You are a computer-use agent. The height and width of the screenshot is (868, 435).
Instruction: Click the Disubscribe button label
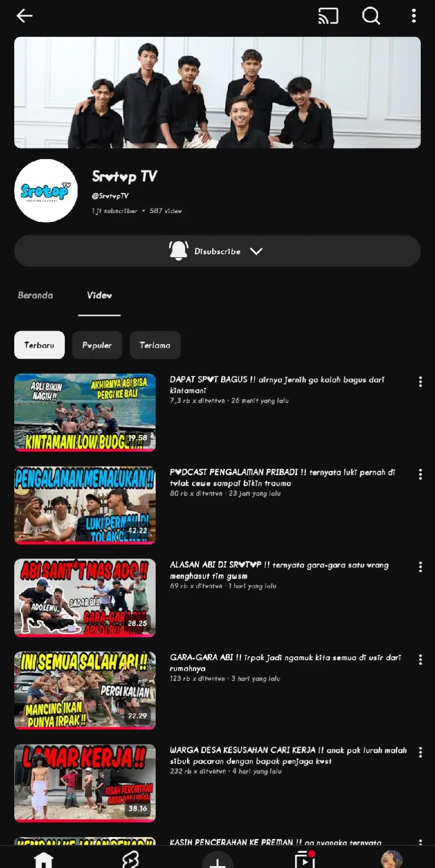pyautogui.click(x=217, y=251)
